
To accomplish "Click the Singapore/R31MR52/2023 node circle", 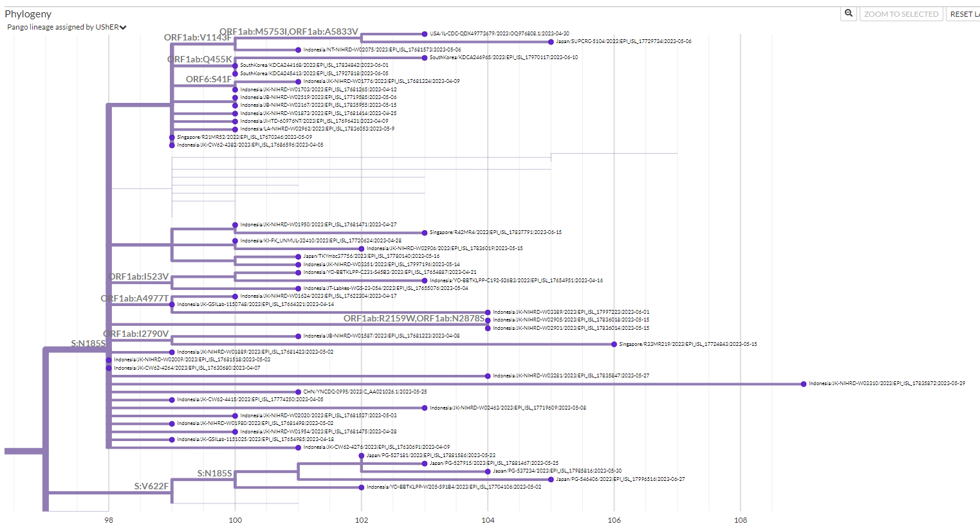I will (171, 137).
